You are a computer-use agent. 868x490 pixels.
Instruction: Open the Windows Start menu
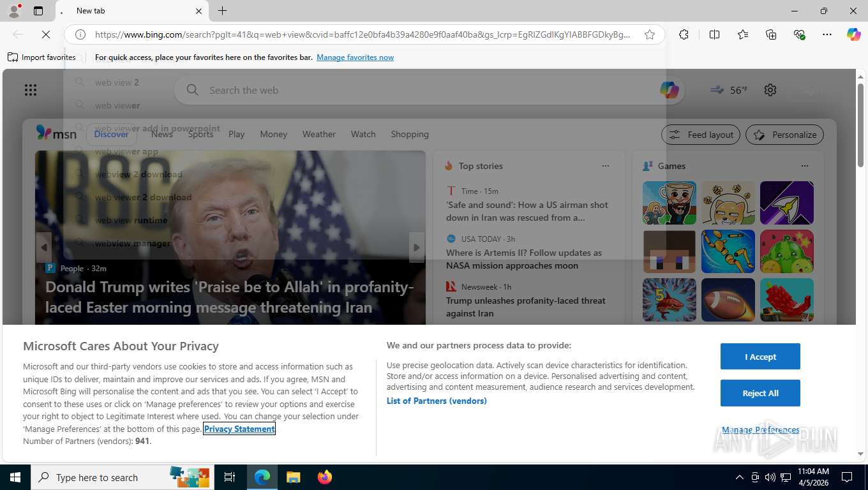15,477
